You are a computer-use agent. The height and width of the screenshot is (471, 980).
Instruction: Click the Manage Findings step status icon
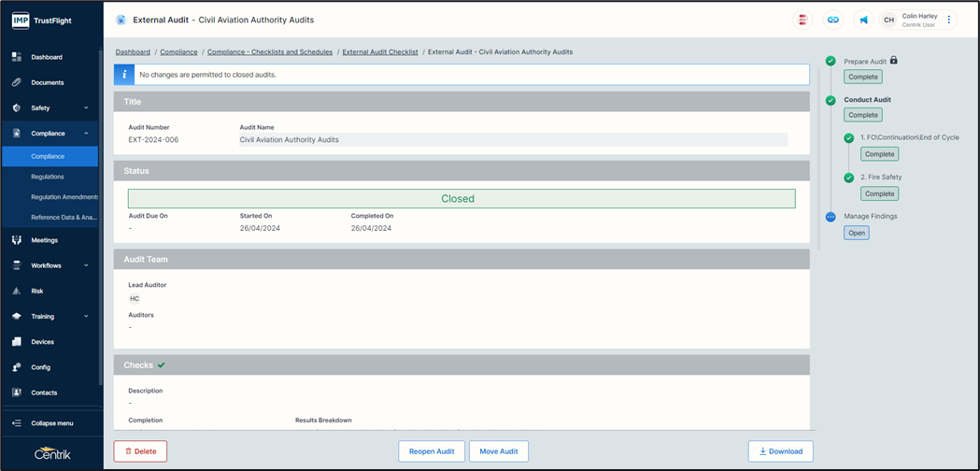tap(831, 217)
